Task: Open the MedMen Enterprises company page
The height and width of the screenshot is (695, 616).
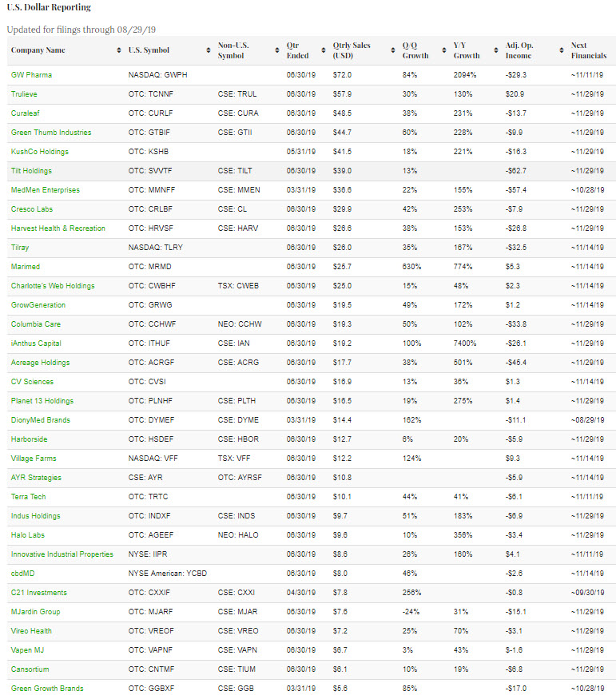Action: pyautogui.click(x=46, y=190)
